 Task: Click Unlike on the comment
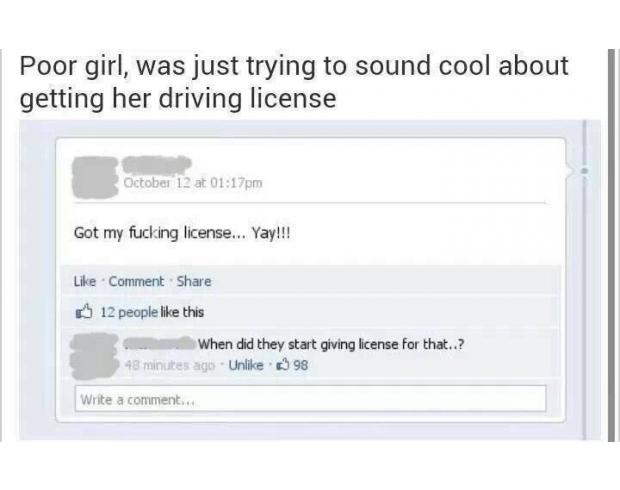pos(246,365)
